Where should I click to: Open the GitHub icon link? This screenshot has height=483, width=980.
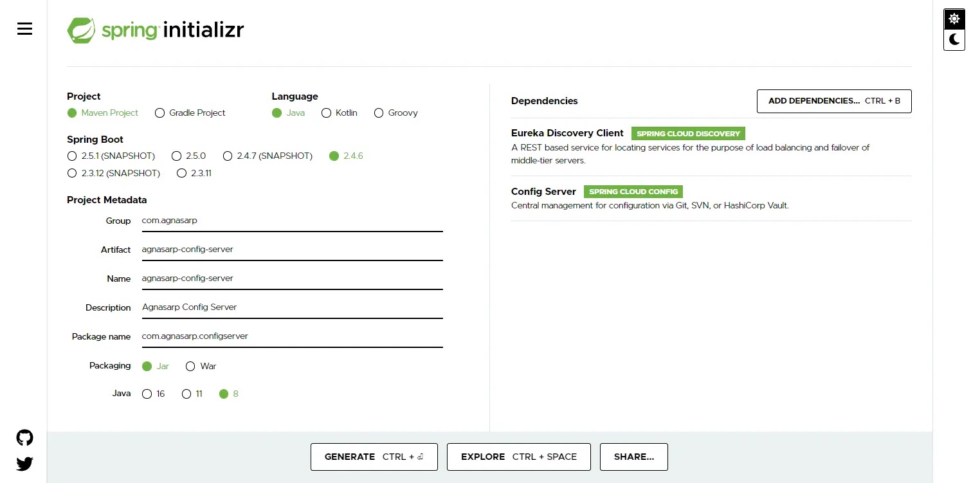24,438
